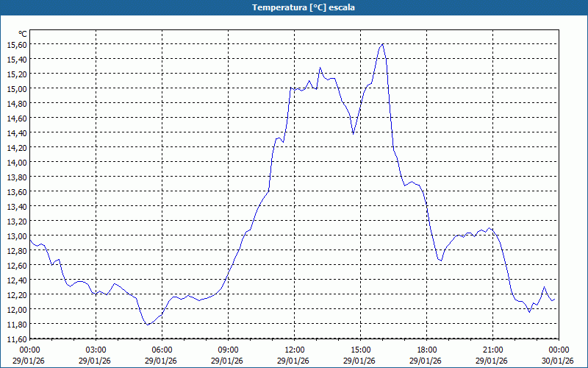Click the 15:00 time axis label

click(x=361, y=350)
